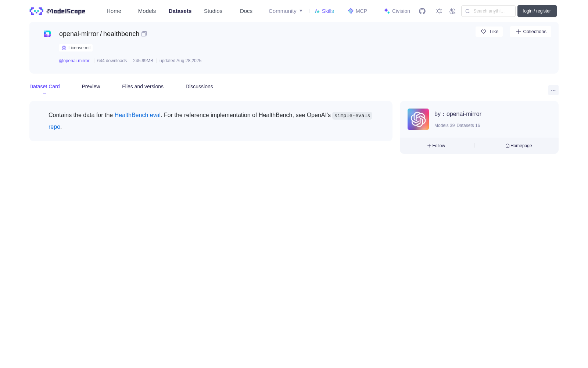The height and width of the screenshot is (368, 588).
Task: Click the 644 downloads text
Action: coord(112,61)
